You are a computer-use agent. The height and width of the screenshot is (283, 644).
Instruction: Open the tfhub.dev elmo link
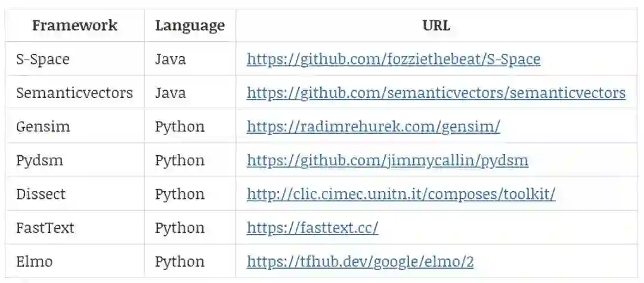point(360,262)
